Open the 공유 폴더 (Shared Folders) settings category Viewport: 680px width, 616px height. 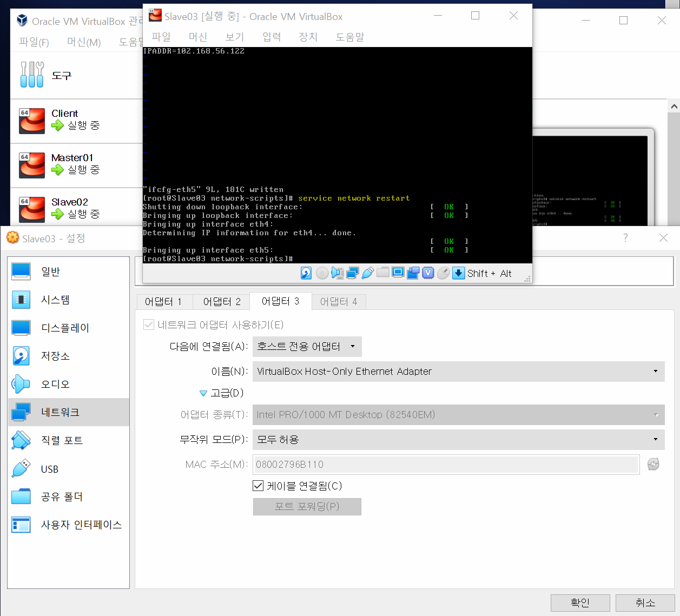pos(69,496)
